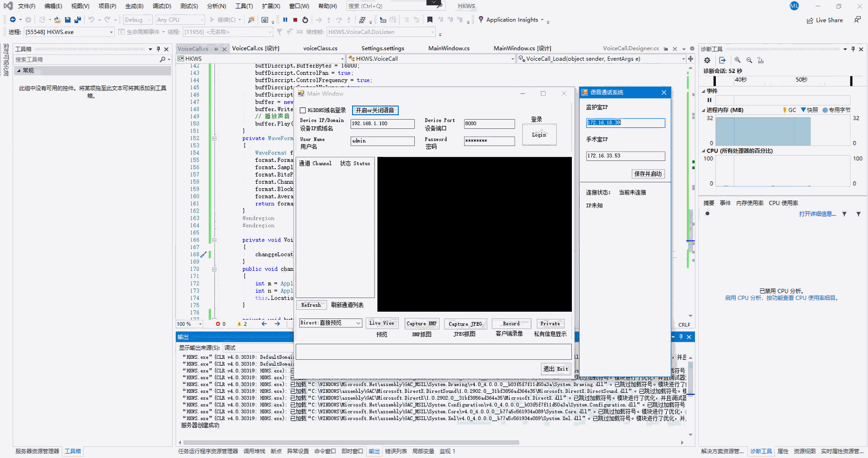Viewport: 868px width, 458px height.
Task: Collapse the 进程内存 (MB) section
Action: click(703, 110)
